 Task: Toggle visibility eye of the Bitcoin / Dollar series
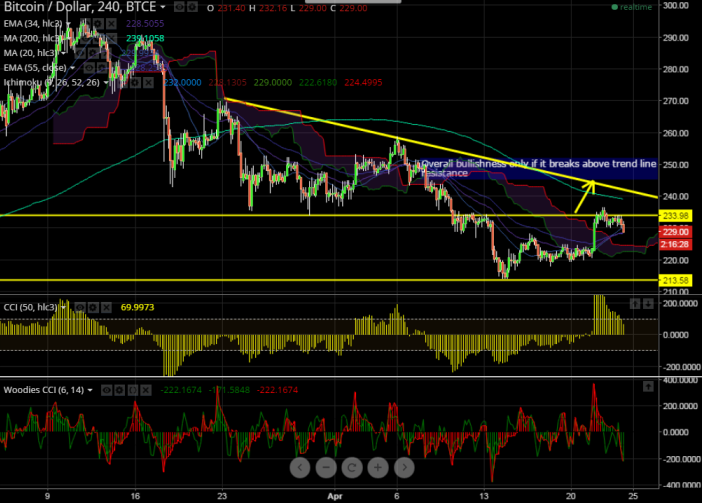click(180, 7)
